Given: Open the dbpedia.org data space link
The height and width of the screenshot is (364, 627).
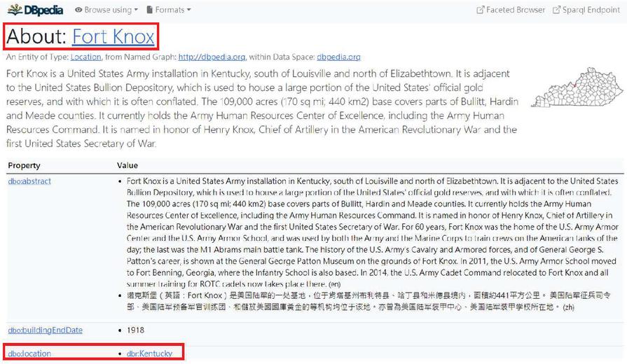Looking at the screenshot, I should 338,57.
